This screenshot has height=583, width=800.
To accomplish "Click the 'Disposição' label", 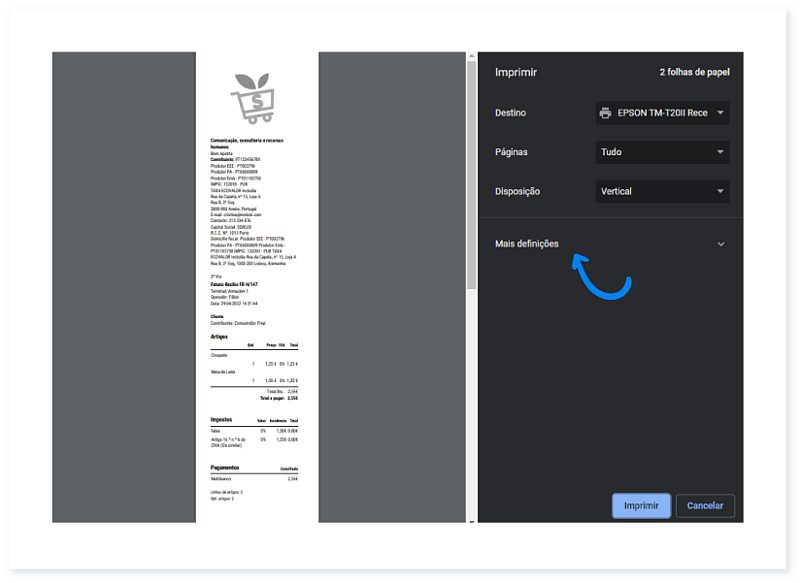I will (517, 191).
